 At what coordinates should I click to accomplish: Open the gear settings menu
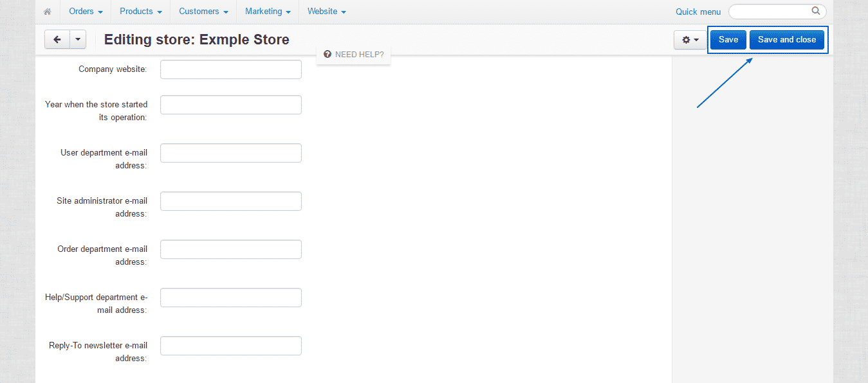click(690, 40)
